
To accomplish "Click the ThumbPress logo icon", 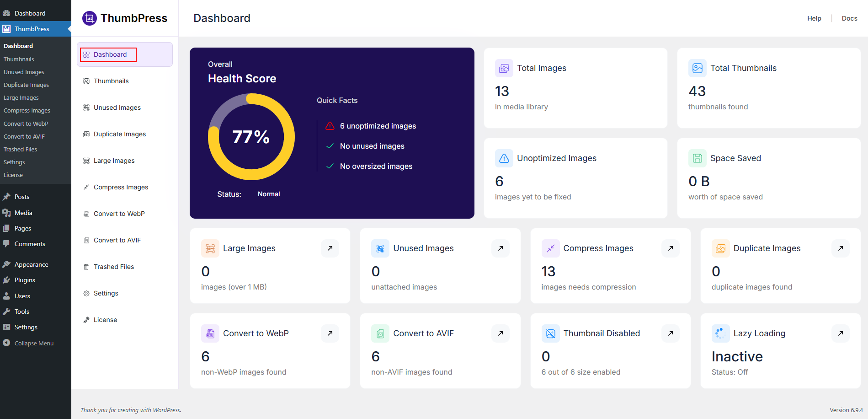I will point(90,18).
